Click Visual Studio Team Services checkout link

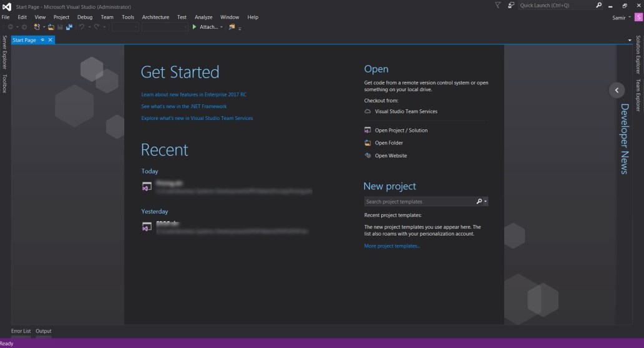[406, 111]
